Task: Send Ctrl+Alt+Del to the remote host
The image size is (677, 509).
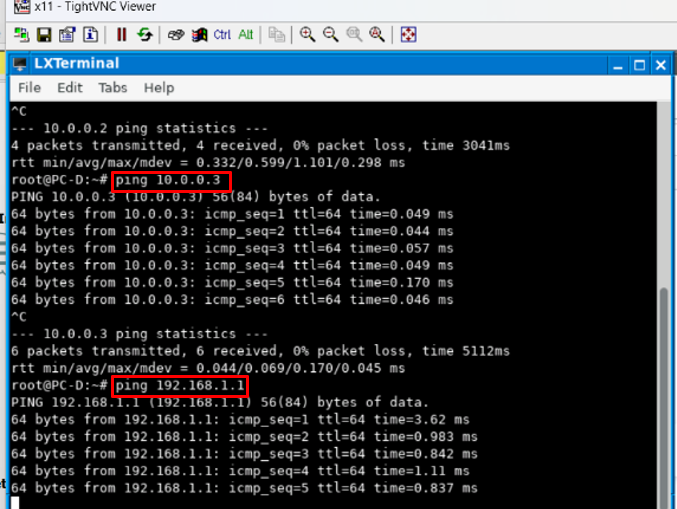Action: pos(176,35)
